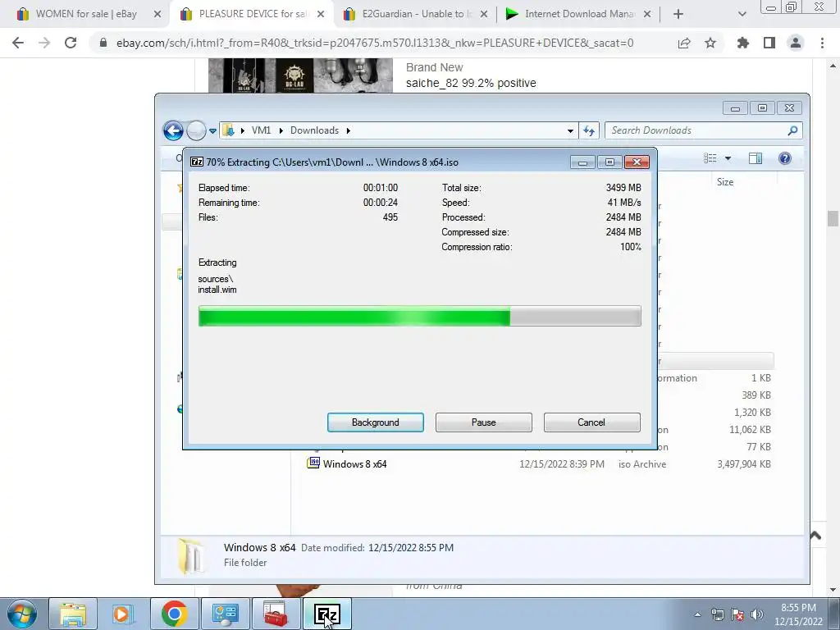Go back in Explorer window
840x630 pixels.
pyautogui.click(x=173, y=130)
